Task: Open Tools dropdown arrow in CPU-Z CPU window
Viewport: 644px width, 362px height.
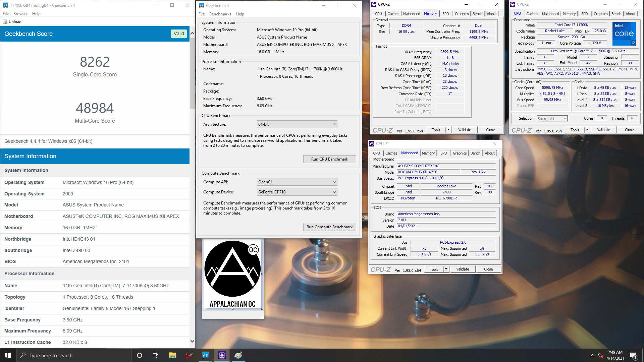Action: (x=587, y=130)
